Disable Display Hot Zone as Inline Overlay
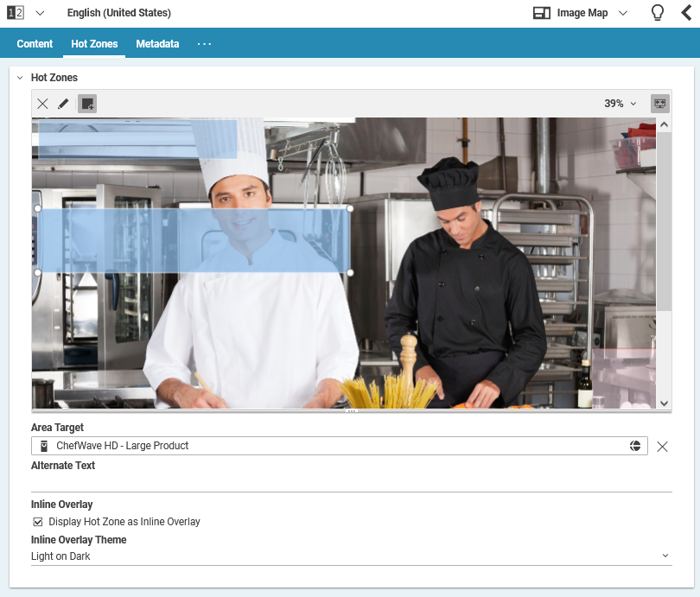 pos(36,521)
